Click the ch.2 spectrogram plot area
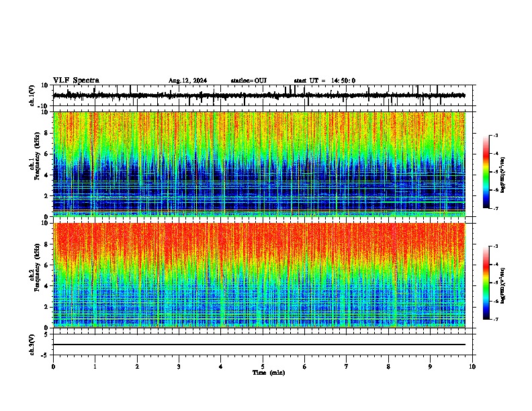Screen dimensions: 532x411 coord(259,275)
